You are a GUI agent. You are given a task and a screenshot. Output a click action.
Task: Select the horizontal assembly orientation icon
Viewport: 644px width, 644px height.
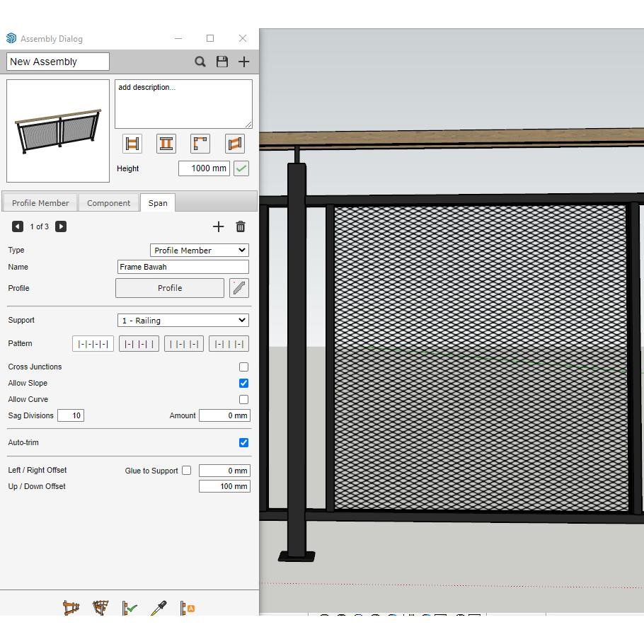click(x=132, y=143)
